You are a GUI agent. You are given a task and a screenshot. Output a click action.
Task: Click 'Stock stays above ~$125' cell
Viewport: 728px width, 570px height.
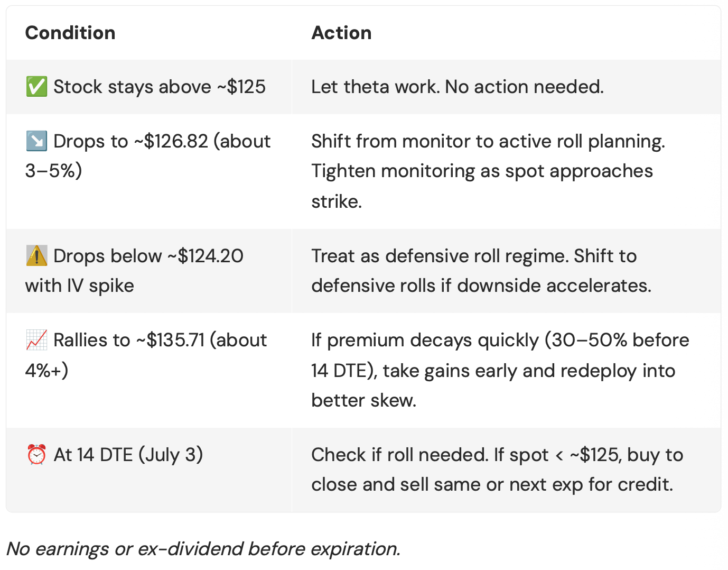149,87
